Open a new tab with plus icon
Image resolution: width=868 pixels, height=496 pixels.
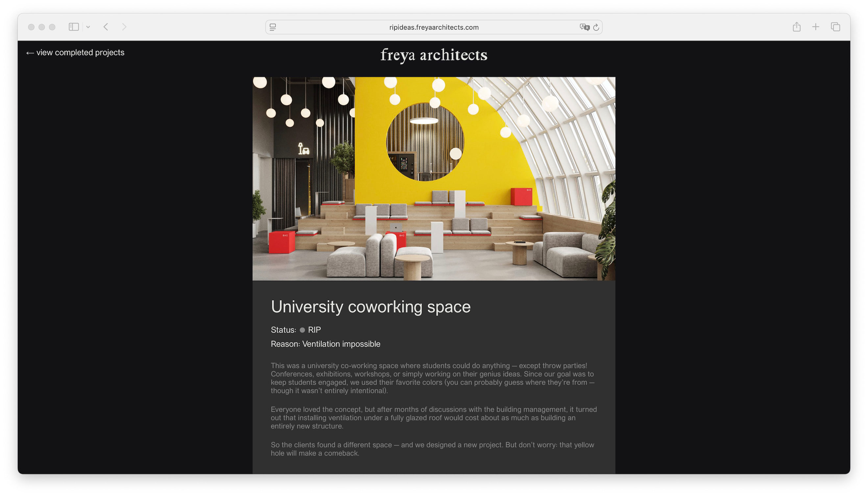815,27
